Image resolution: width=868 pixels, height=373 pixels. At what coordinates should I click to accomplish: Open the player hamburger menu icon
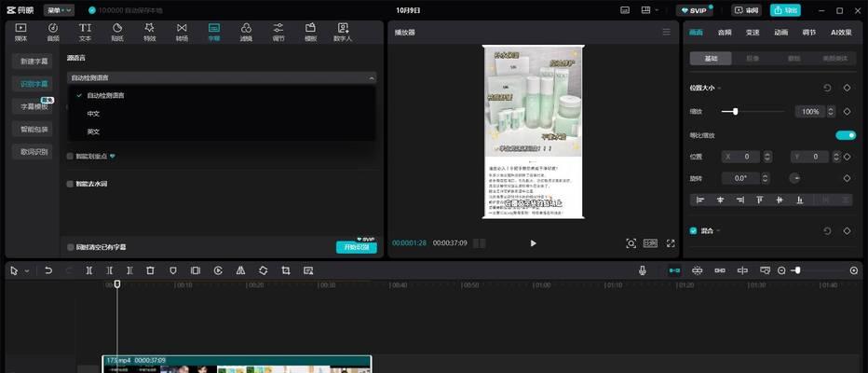667,32
